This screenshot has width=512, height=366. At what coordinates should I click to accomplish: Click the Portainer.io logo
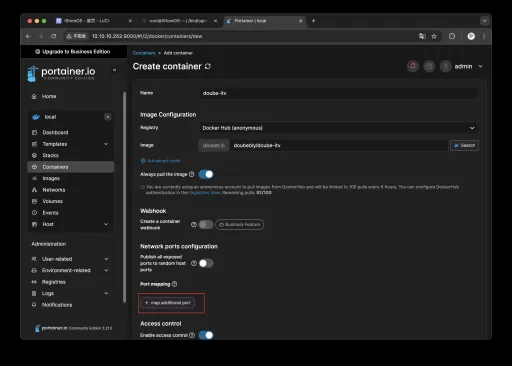coord(61,73)
